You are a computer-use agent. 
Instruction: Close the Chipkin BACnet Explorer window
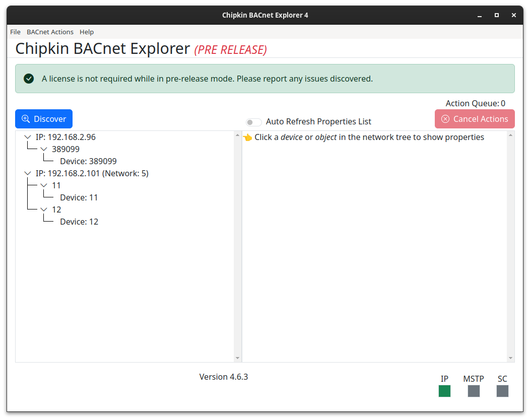pyautogui.click(x=514, y=15)
